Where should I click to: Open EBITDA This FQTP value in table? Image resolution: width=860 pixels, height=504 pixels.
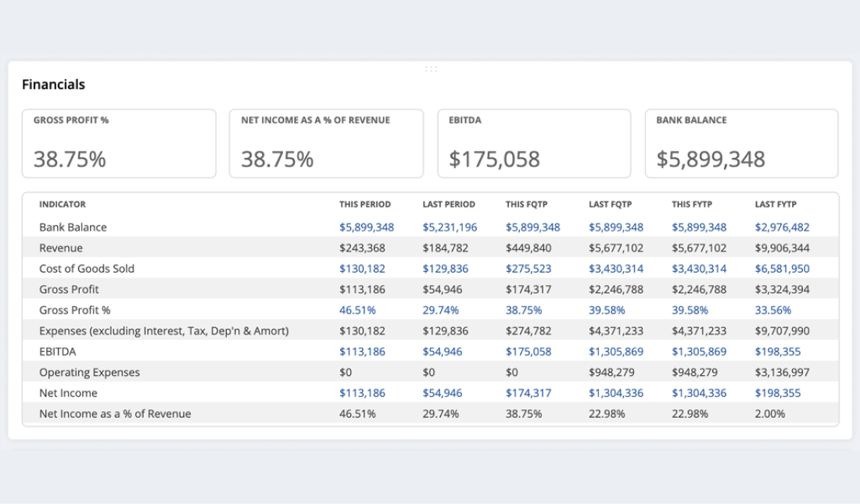click(529, 352)
